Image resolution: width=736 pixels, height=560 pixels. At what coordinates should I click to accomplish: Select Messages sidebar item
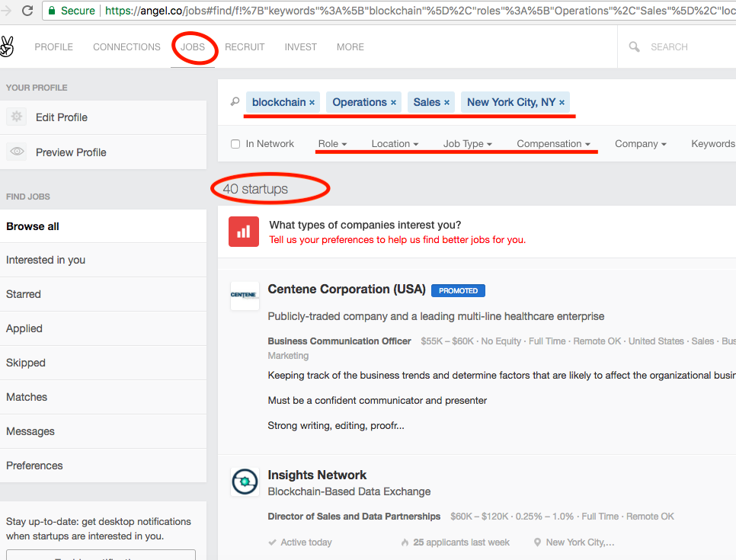(104, 431)
